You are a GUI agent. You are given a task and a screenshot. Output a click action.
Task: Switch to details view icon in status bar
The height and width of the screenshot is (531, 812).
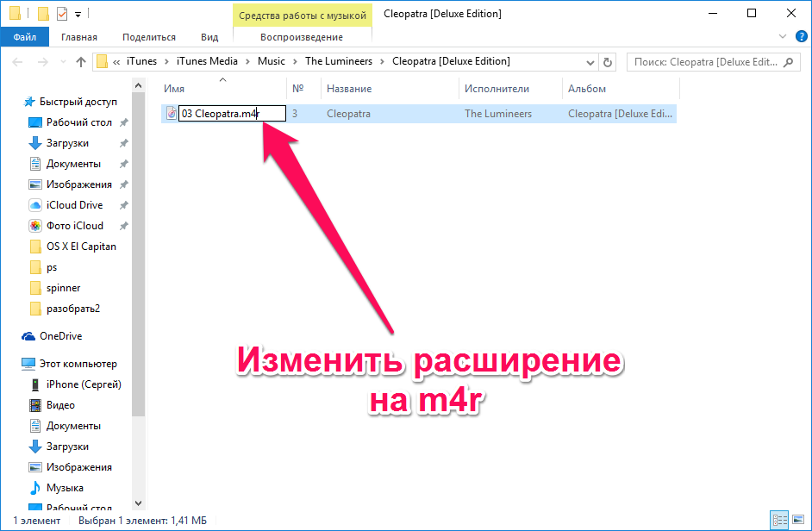[x=779, y=520]
